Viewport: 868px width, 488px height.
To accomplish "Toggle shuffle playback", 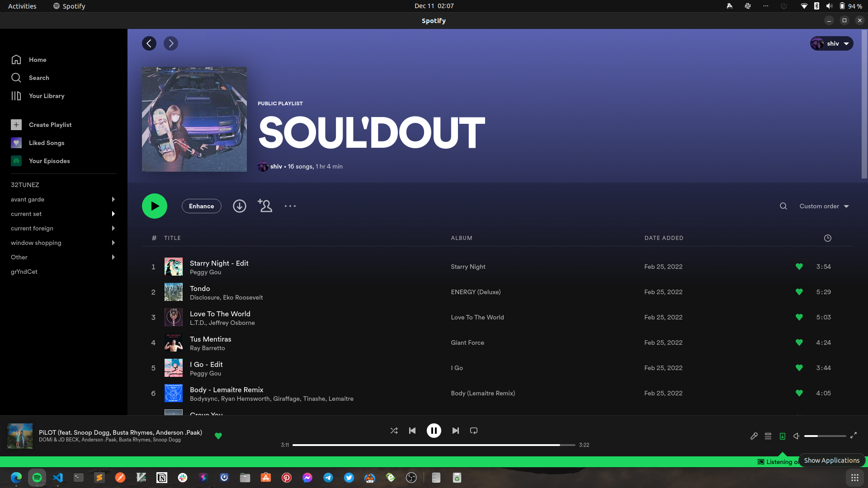I will pos(394,431).
